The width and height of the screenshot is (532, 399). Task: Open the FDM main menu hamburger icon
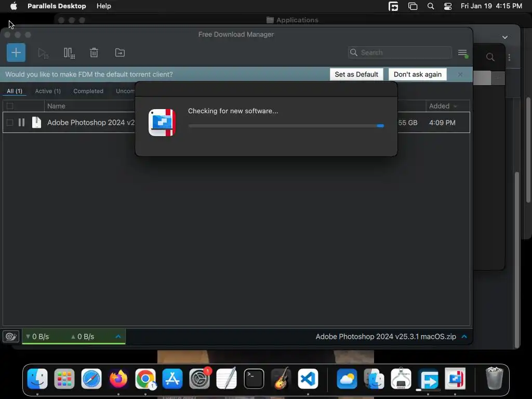point(462,53)
